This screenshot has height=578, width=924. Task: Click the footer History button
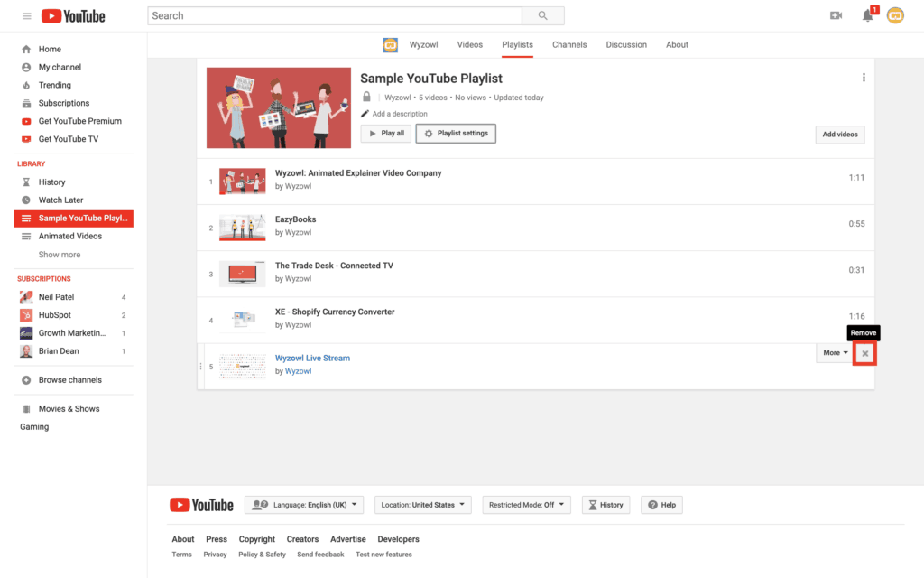click(605, 505)
